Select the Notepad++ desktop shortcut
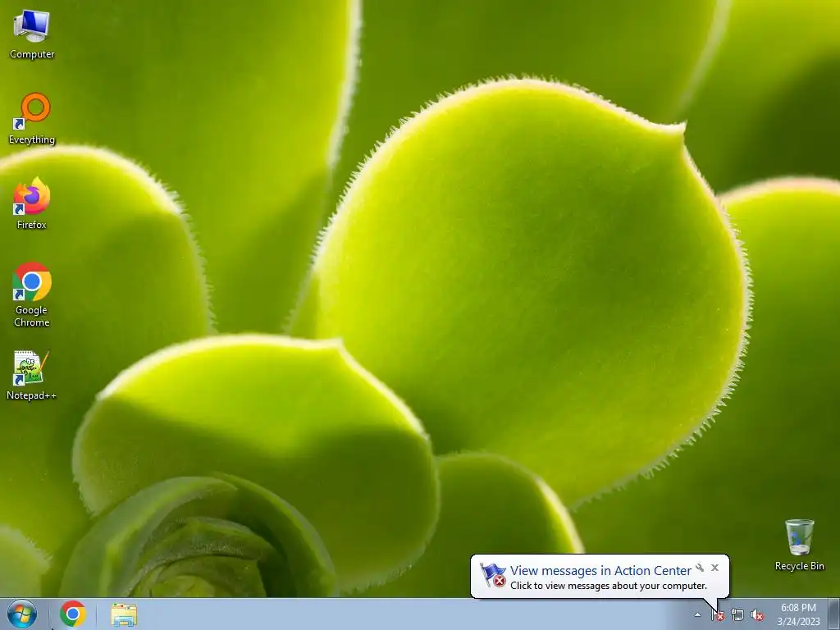The height and width of the screenshot is (630, 840). point(32,375)
